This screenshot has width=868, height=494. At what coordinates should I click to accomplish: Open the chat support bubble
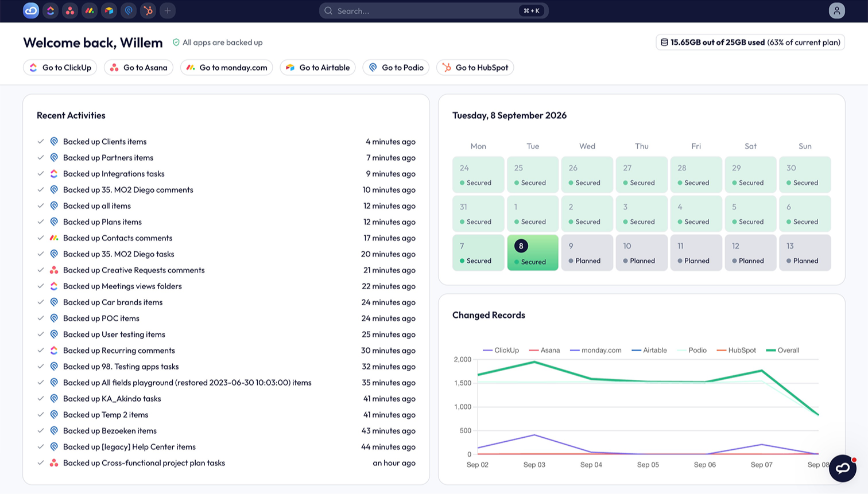842,468
